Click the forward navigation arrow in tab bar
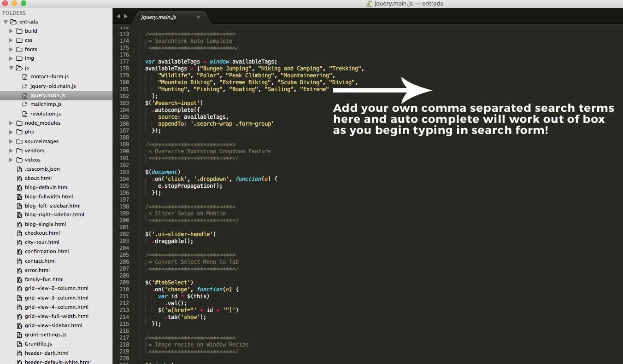Screen dimensions: 623x364 [x=125, y=17]
